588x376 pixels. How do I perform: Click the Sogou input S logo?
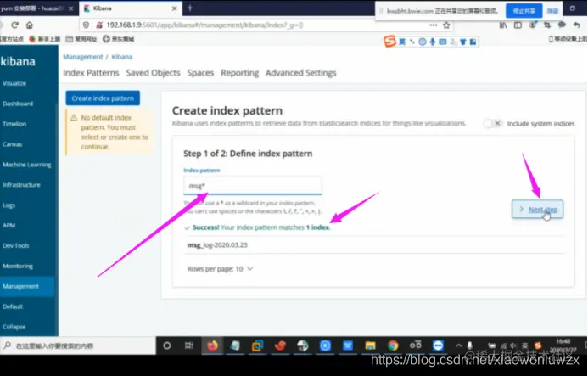389,42
